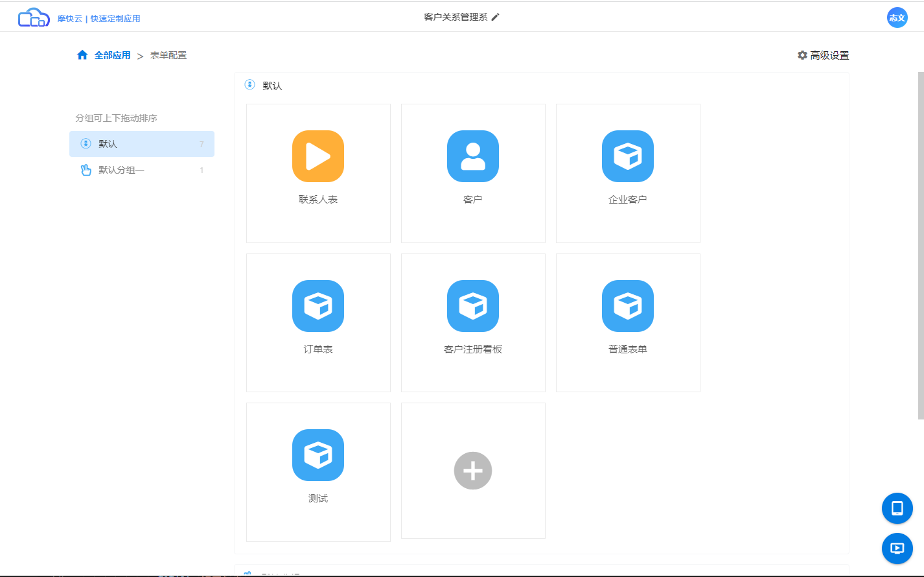Select the 默认分组一 group
The height and width of the screenshot is (577, 924).
click(142, 170)
